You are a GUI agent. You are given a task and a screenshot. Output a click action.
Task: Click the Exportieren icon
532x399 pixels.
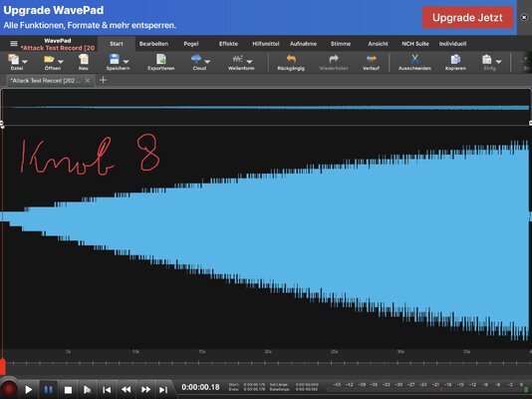click(161, 59)
